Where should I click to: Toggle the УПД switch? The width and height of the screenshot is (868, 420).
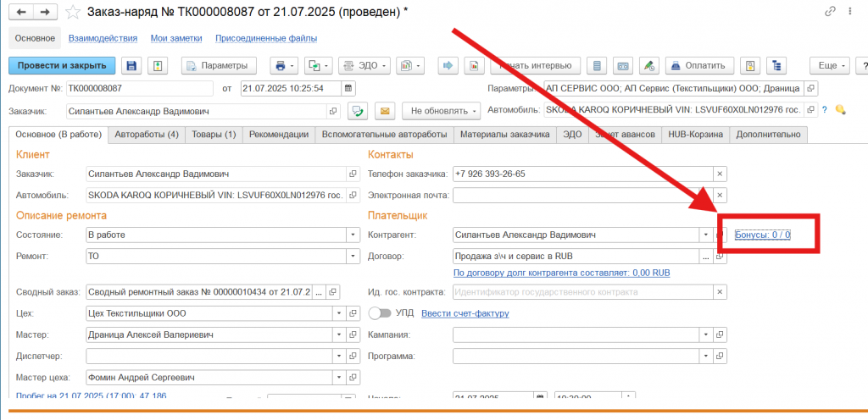click(381, 313)
